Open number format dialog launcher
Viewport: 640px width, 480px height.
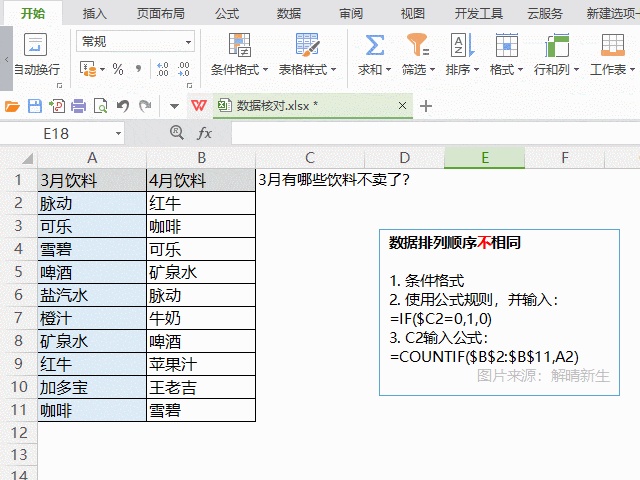pos(189,85)
